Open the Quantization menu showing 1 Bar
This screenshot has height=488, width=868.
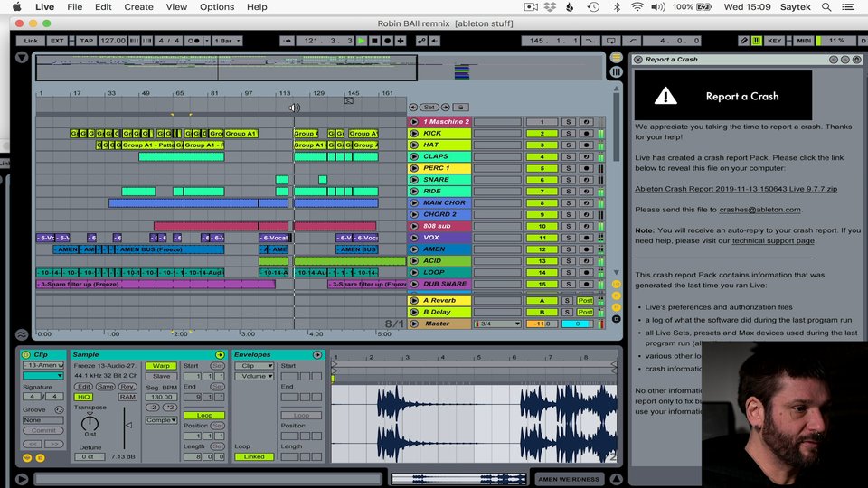[228, 41]
